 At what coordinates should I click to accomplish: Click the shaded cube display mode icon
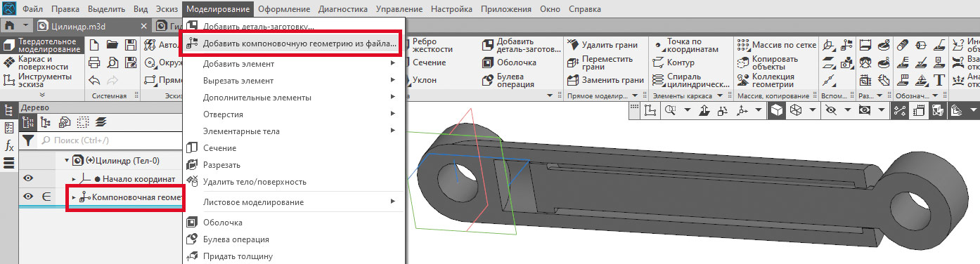pyautogui.click(x=777, y=110)
